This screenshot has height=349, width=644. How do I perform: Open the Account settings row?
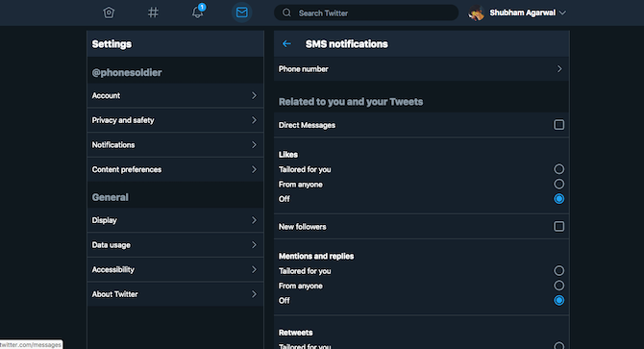tap(175, 95)
